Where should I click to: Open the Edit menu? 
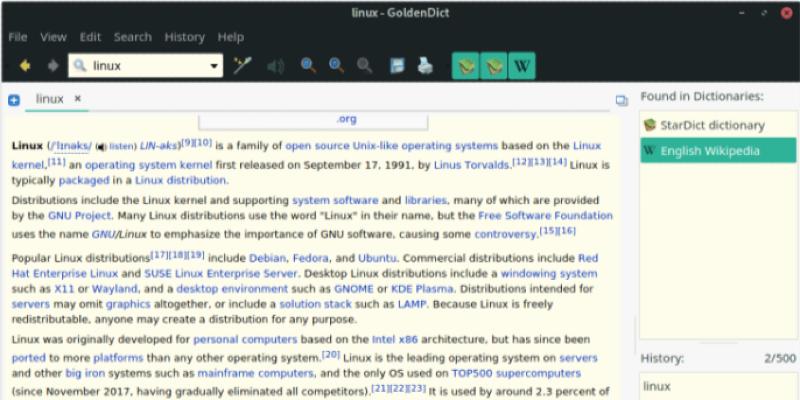(x=90, y=37)
